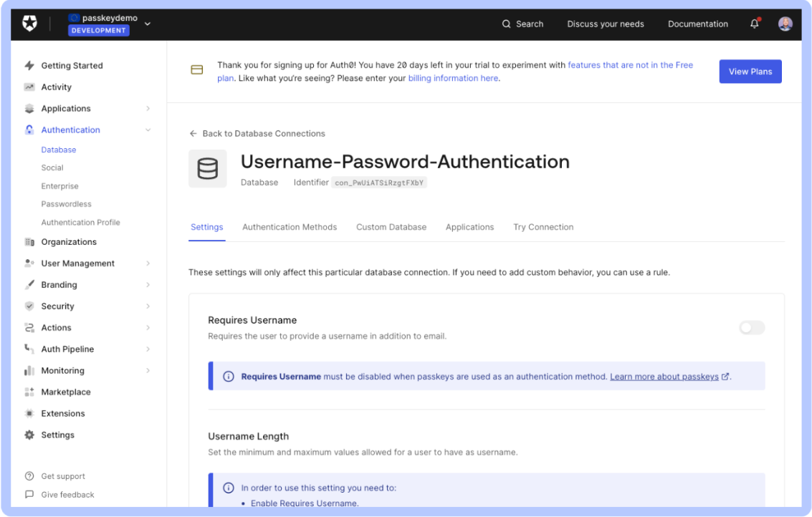Click the Extensions chip icon

(x=29, y=413)
